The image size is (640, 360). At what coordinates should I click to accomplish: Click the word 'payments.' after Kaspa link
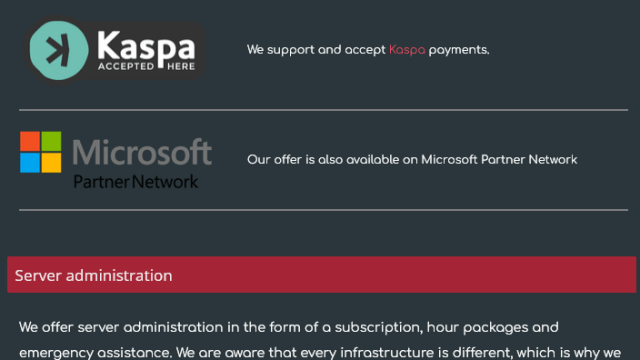[459, 50]
